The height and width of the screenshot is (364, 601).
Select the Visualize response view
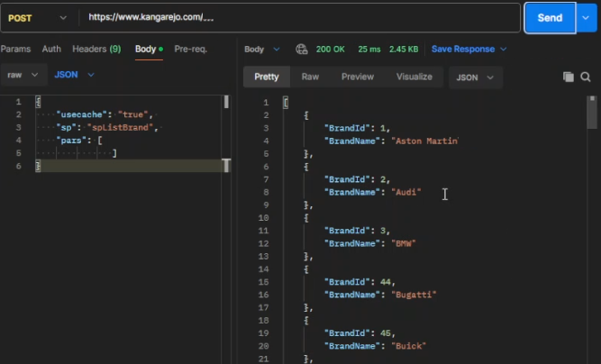pos(414,77)
